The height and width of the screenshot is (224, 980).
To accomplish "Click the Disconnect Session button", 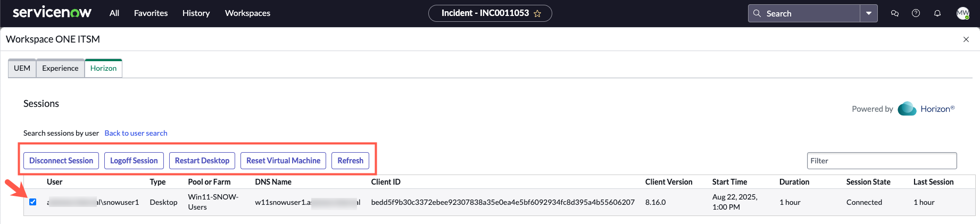I will tap(61, 161).
